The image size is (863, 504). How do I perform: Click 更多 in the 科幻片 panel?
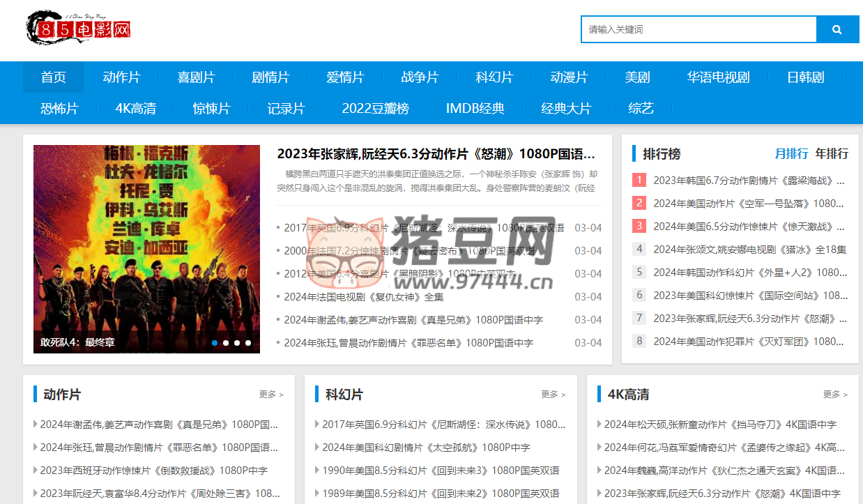click(x=553, y=395)
